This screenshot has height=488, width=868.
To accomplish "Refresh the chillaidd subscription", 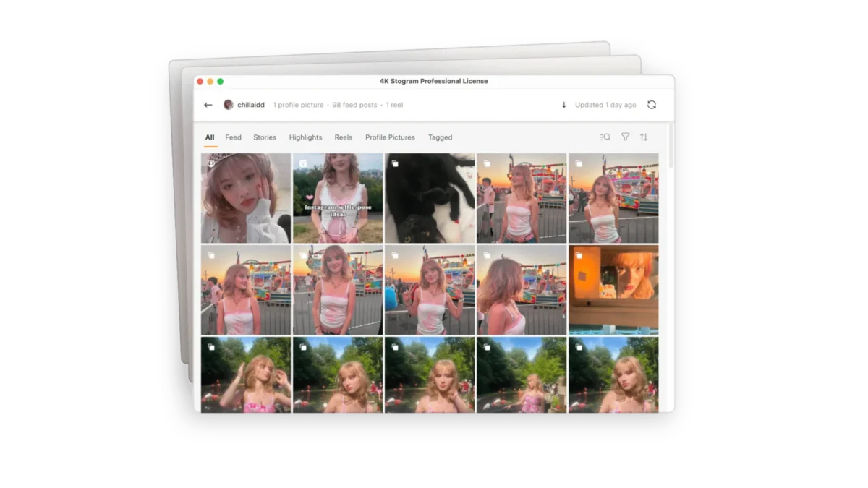I will [652, 105].
